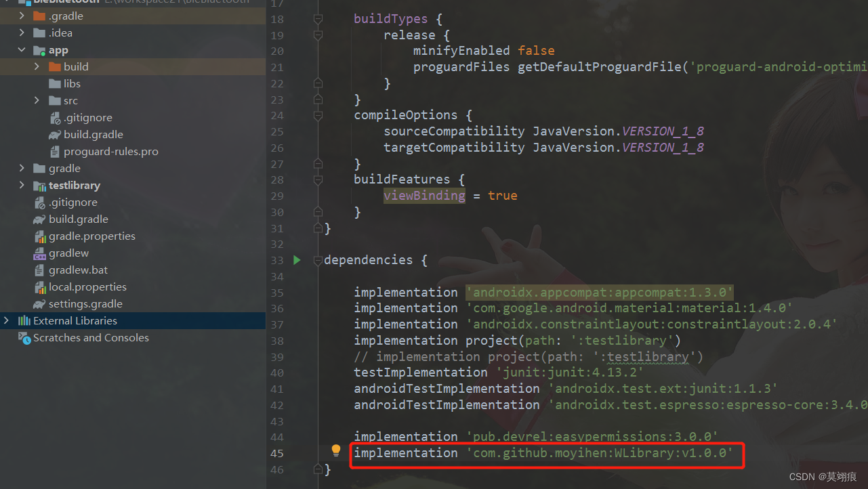Click 'minifyEnabled false' code line

(484, 50)
